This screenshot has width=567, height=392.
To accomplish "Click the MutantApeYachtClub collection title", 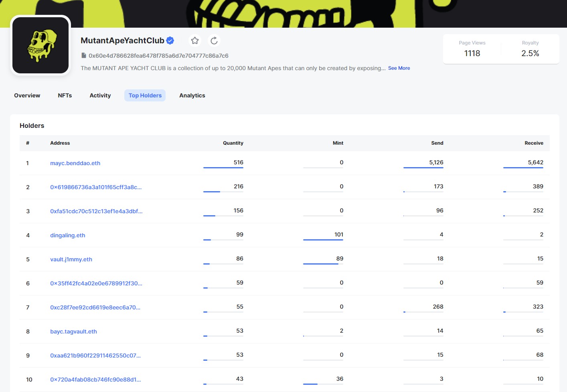I will [122, 40].
